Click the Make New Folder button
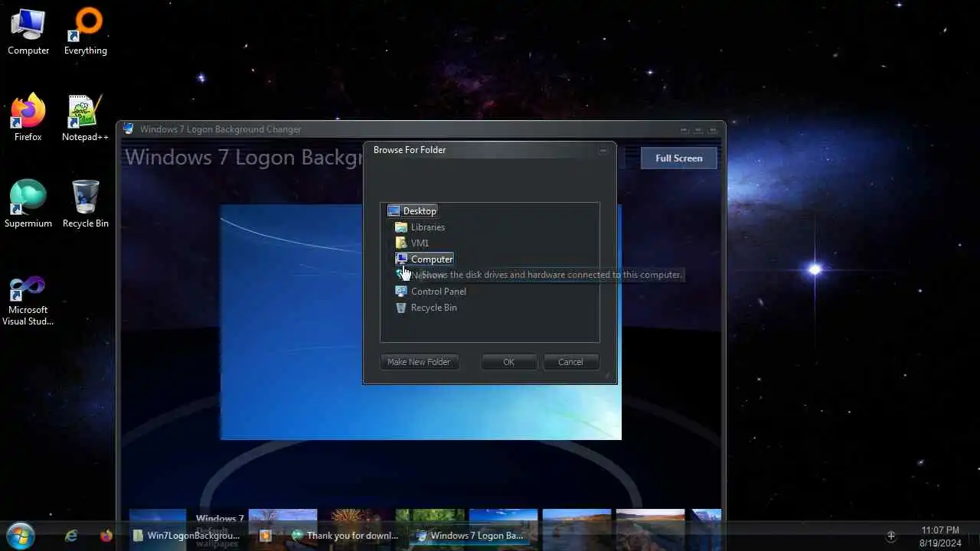The height and width of the screenshot is (551, 980). tap(419, 362)
